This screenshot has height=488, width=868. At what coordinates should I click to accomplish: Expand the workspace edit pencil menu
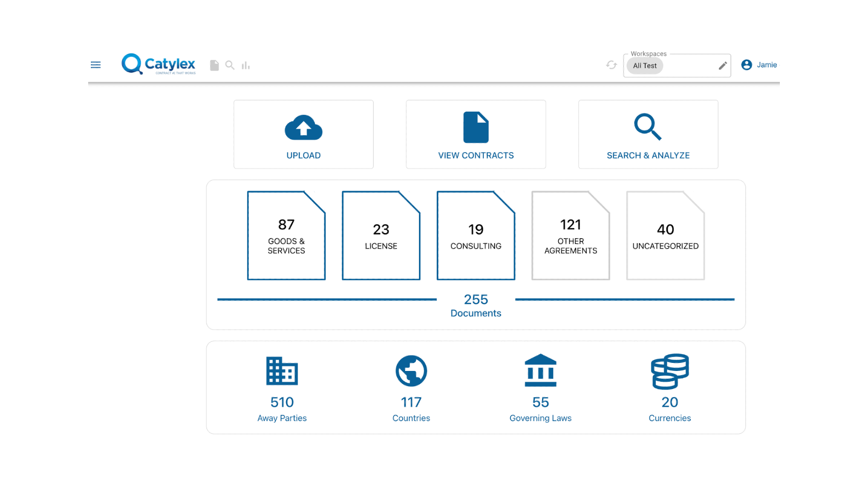[723, 65]
